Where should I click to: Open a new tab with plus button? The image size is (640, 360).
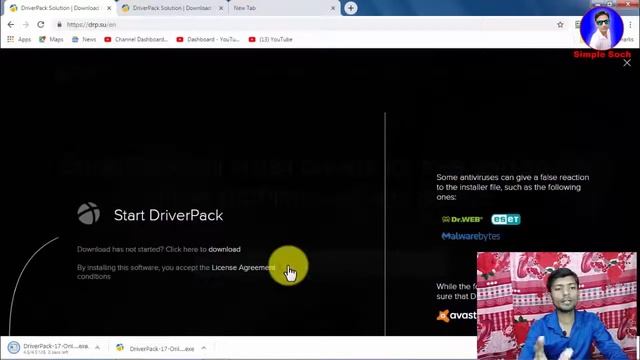[x=351, y=8]
